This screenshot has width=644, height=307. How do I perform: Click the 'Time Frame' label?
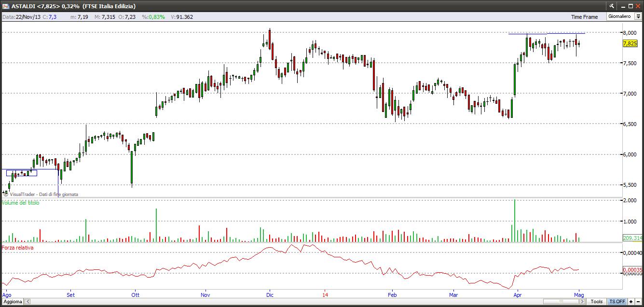click(x=584, y=17)
